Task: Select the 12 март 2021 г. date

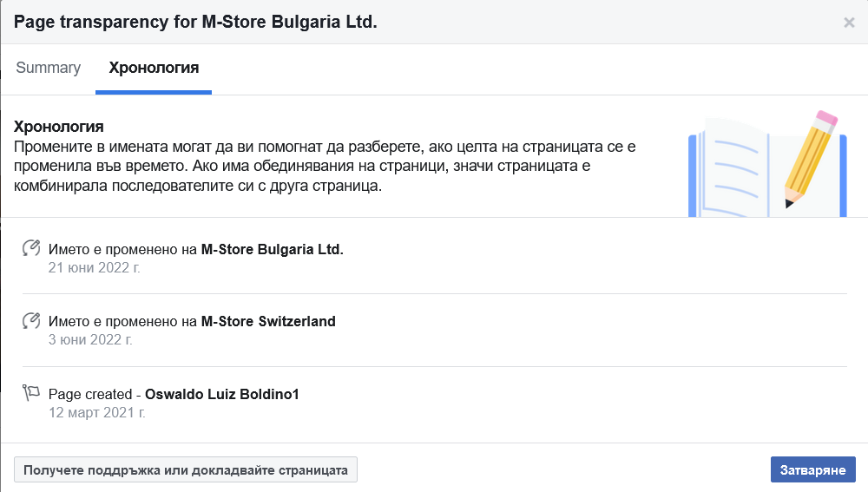Action: pyautogui.click(x=97, y=412)
